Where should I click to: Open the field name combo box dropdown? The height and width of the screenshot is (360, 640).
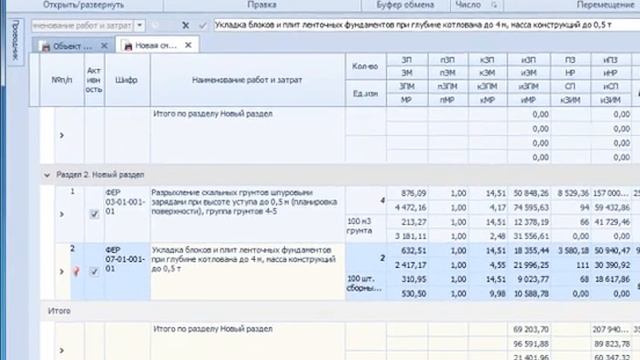pos(140,25)
